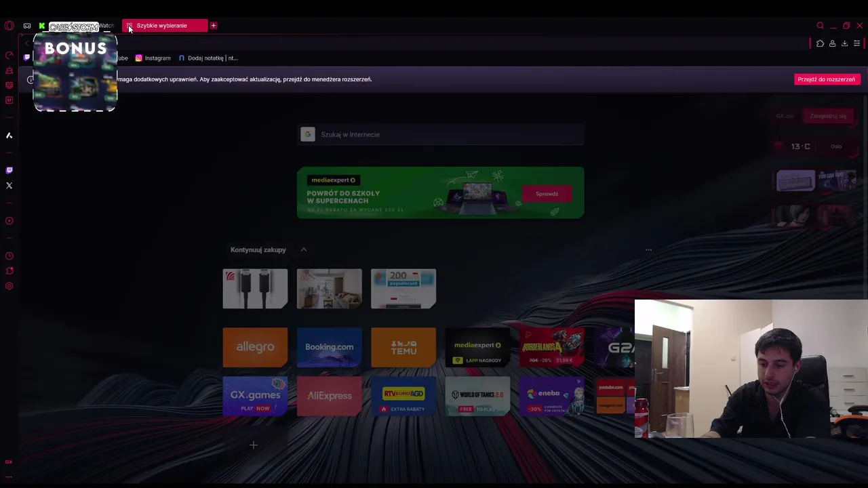The height and width of the screenshot is (488, 868).
Task: Switch to the Szybkie wybieranie tab
Action: [x=165, y=26]
